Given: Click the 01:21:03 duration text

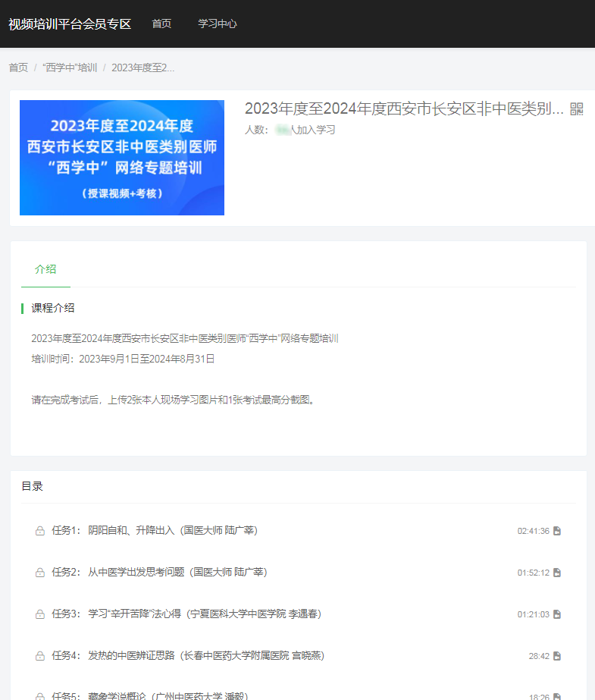Looking at the screenshot, I should point(533,614).
